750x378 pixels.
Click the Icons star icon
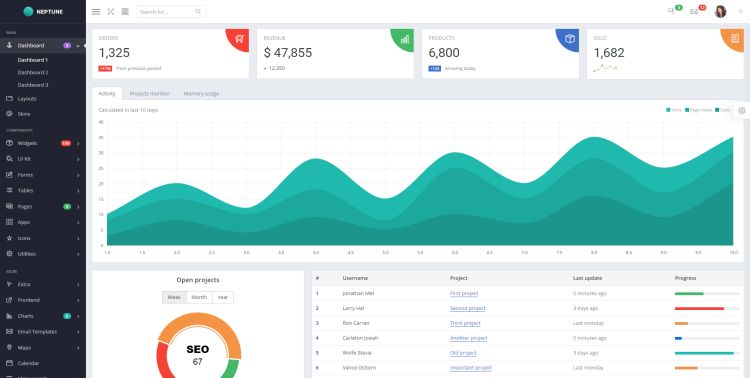coord(9,238)
